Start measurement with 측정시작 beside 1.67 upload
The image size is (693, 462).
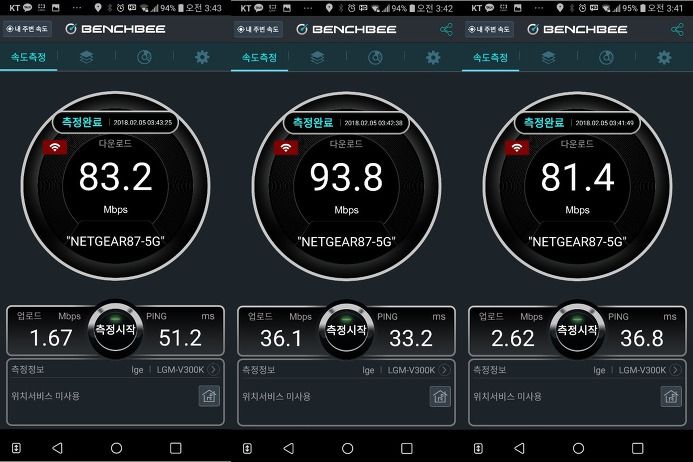(115, 329)
